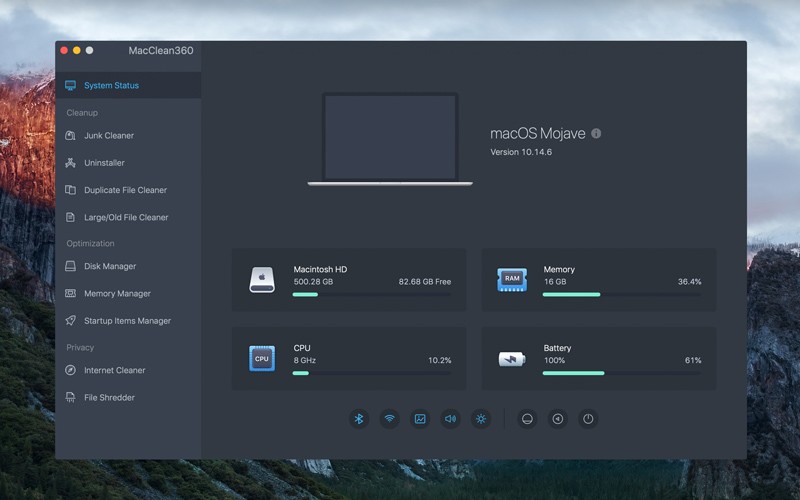Click the File Shredder icon

click(x=70, y=397)
